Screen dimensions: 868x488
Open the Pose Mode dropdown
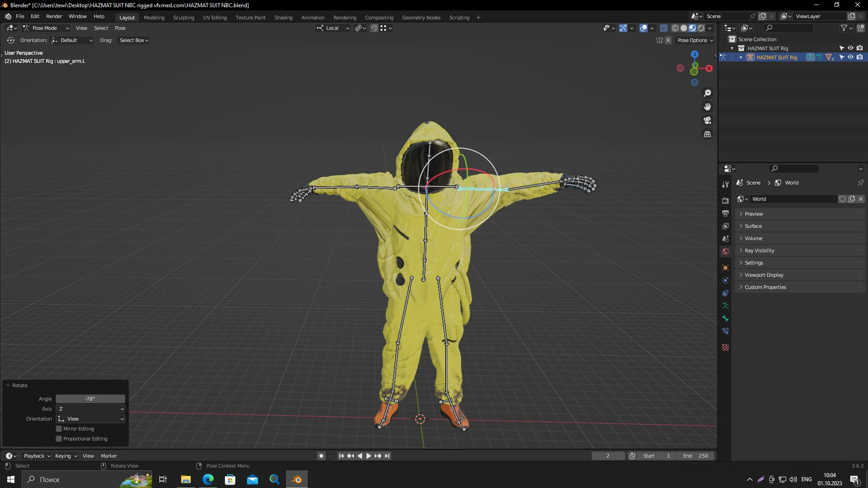click(x=46, y=28)
